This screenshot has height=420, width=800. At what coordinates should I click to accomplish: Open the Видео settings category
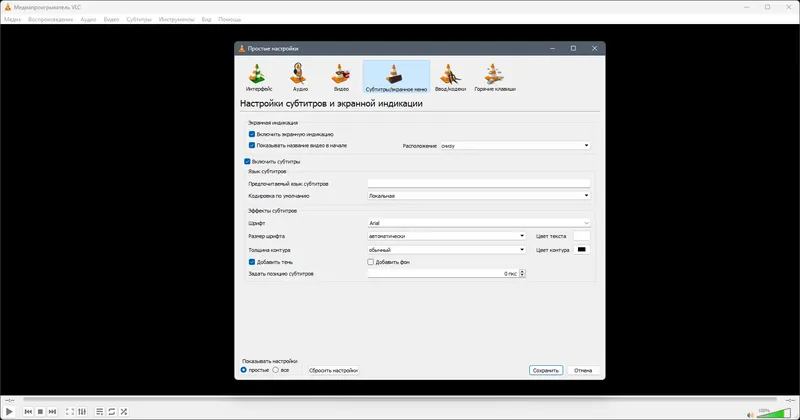(x=341, y=77)
